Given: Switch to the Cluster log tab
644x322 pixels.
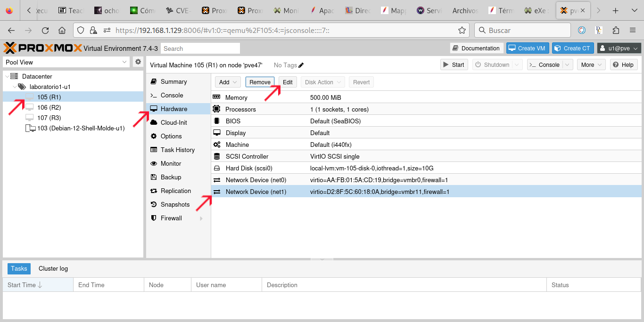Looking at the screenshot, I should pyautogui.click(x=53, y=268).
